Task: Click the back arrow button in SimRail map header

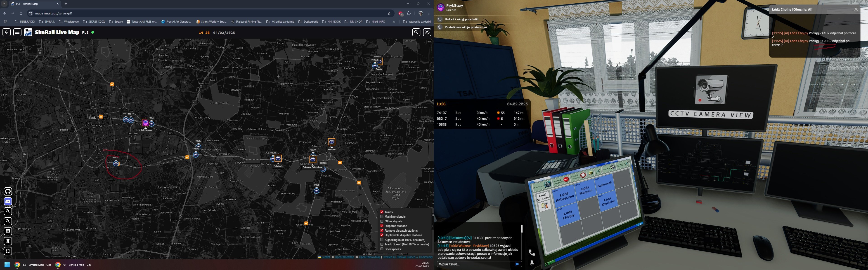Action: pos(7,32)
